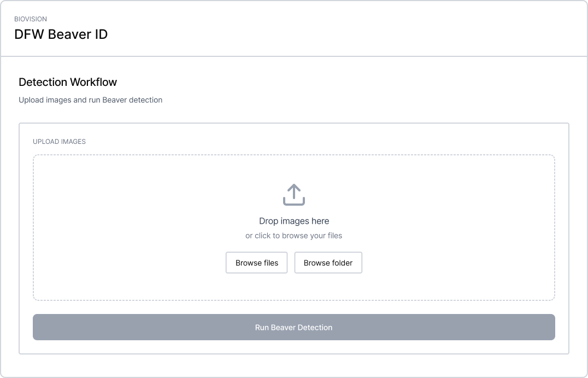Start detection with the Run Beaver Detection button
Image resolution: width=588 pixels, height=378 pixels.
tap(294, 327)
